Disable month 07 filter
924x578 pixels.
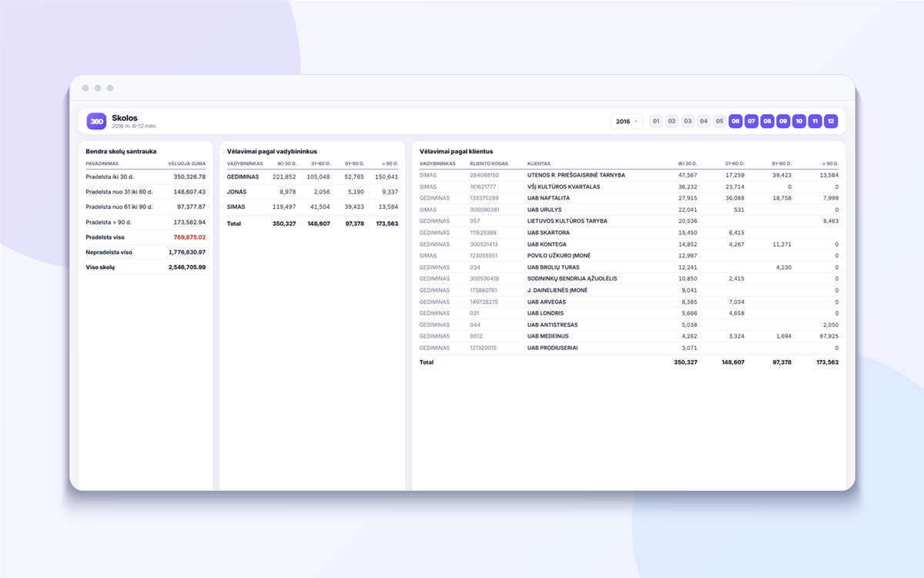coord(752,121)
